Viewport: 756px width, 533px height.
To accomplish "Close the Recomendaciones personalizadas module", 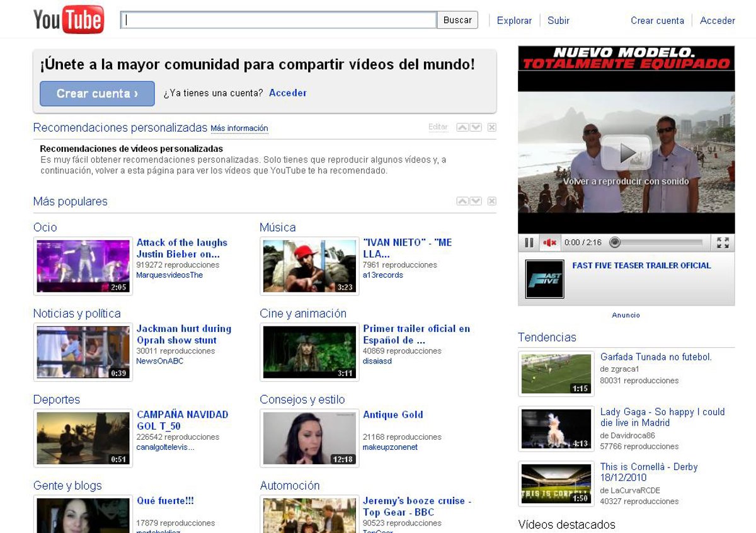I will [x=492, y=127].
